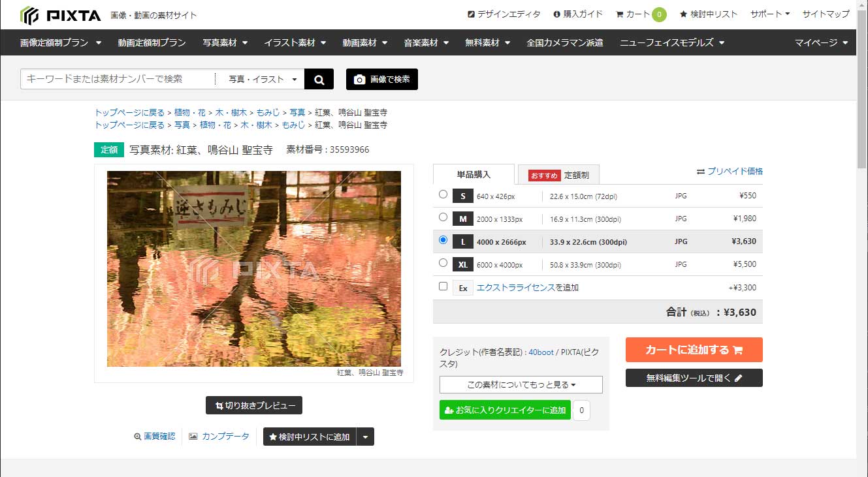868x477 pixels.
Task: Open 切り抜きプレビュー crop preview
Action: 254,405
